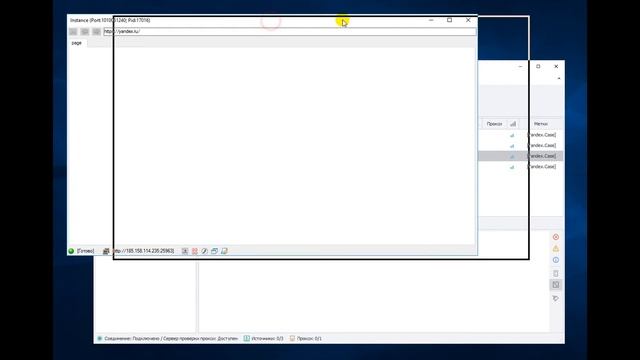640x360 pixels.
Task: Click the stacked windows icon in Instance status bar
Action: [x=214, y=251]
